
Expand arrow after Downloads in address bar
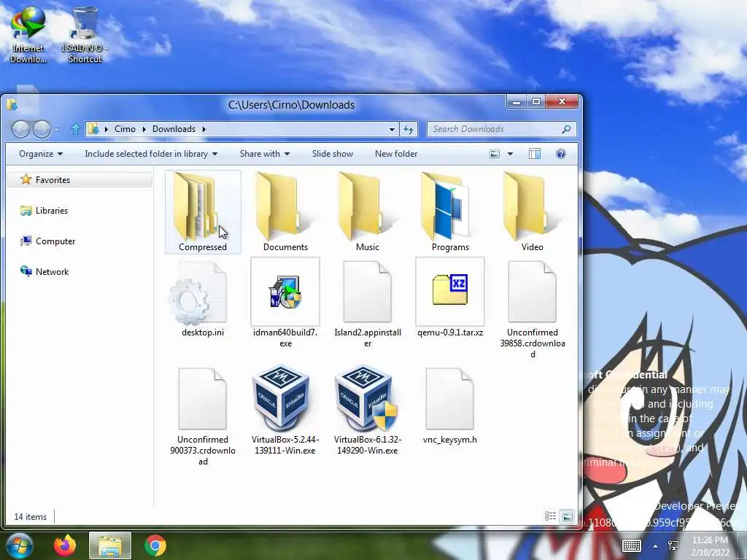pyautogui.click(x=204, y=129)
